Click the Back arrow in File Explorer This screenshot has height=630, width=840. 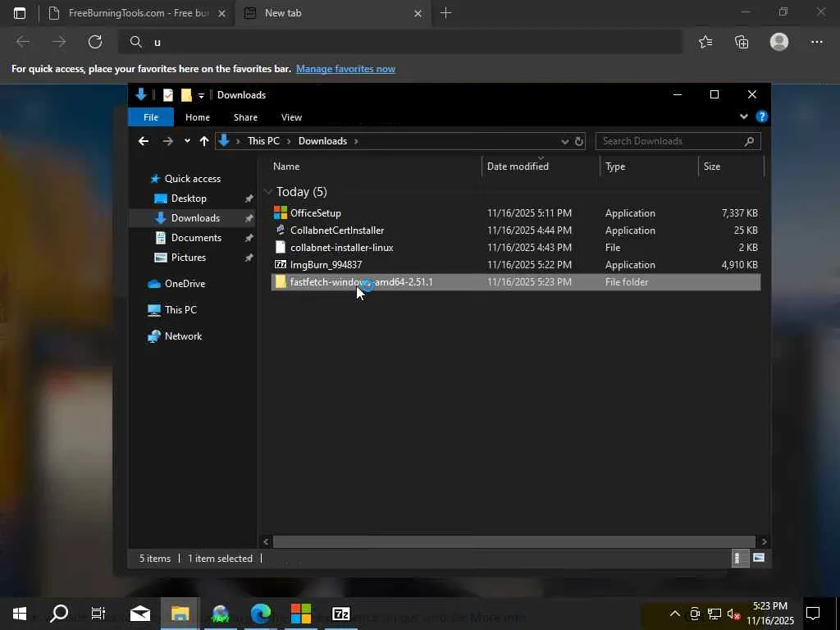[144, 141]
